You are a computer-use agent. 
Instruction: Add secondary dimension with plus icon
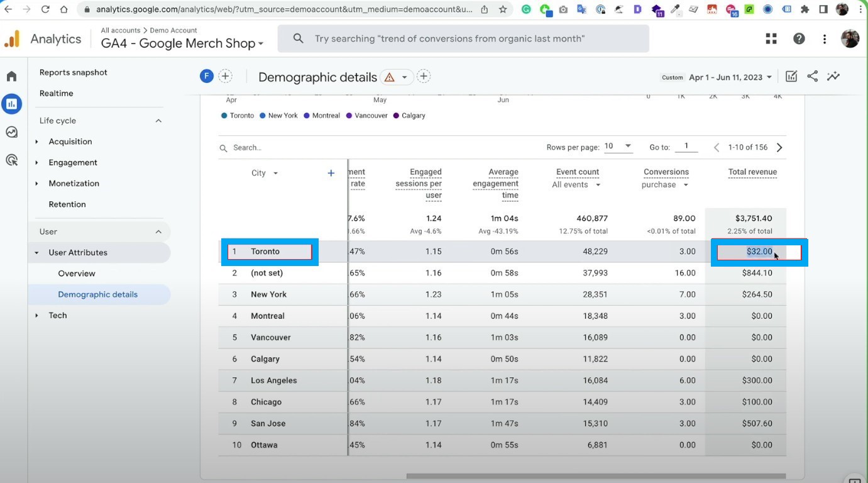click(331, 173)
